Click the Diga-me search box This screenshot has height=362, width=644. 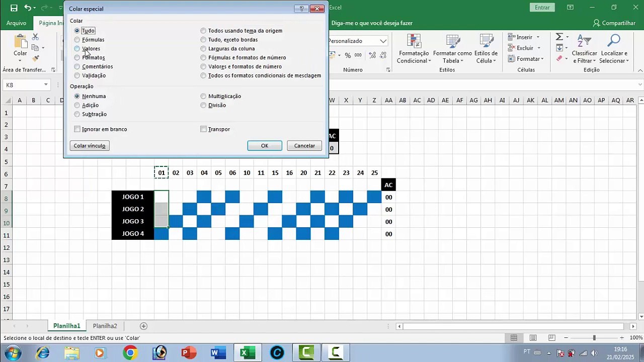(372, 23)
